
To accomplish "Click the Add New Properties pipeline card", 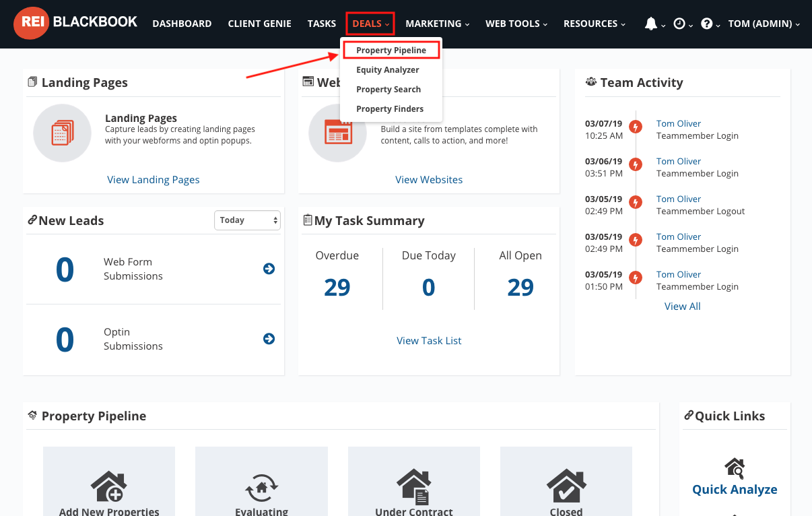I will click(x=109, y=481).
